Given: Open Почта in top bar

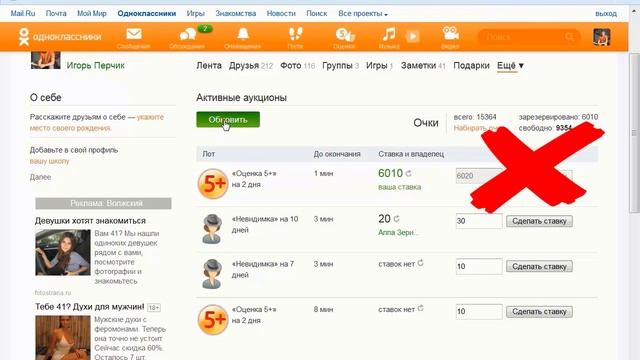Looking at the screenshot, I should (56, 13).
